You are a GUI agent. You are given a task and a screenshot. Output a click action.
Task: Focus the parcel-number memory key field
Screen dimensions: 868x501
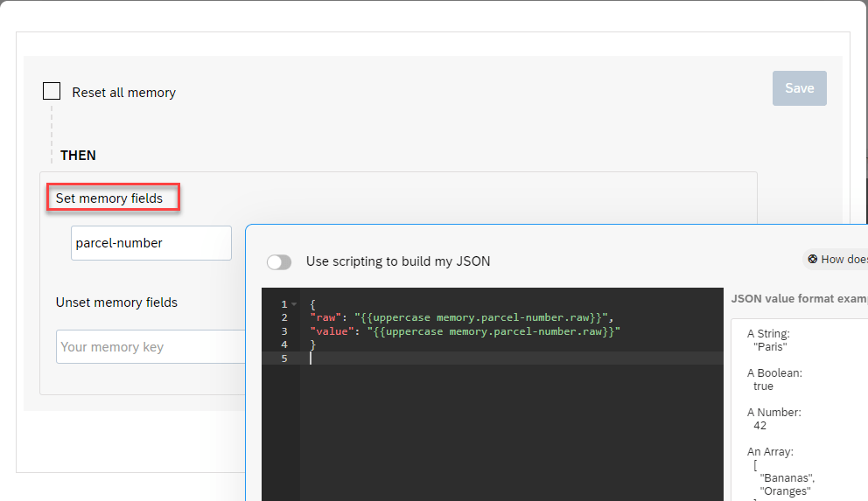[x=150, y=243]
